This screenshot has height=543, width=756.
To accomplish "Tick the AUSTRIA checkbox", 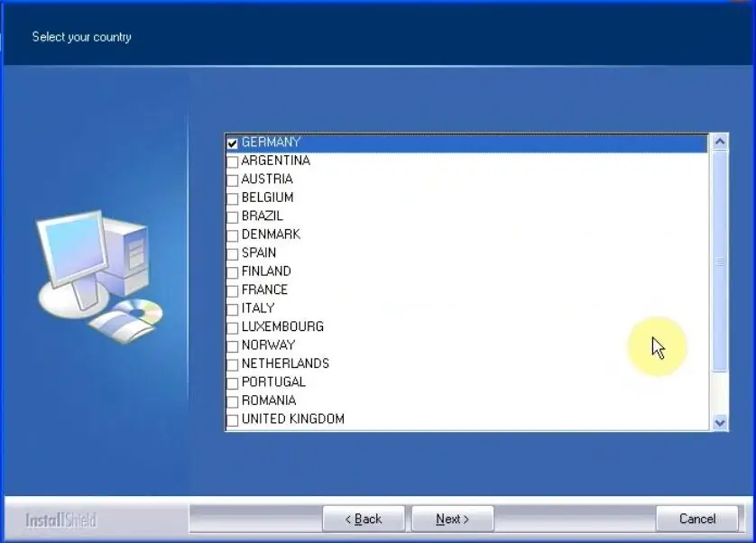I will click(233, 179).
